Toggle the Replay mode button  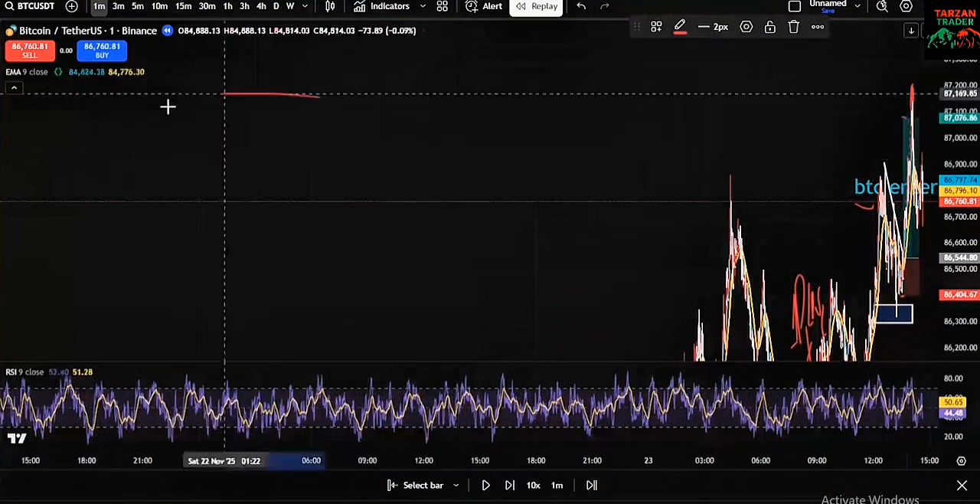point(536,7)
